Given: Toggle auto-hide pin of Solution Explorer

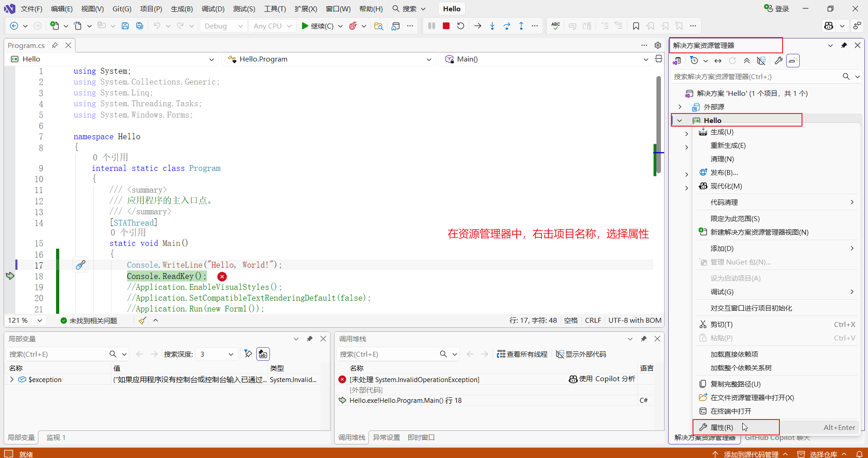Looking at the screenshot, I should 844,45.
